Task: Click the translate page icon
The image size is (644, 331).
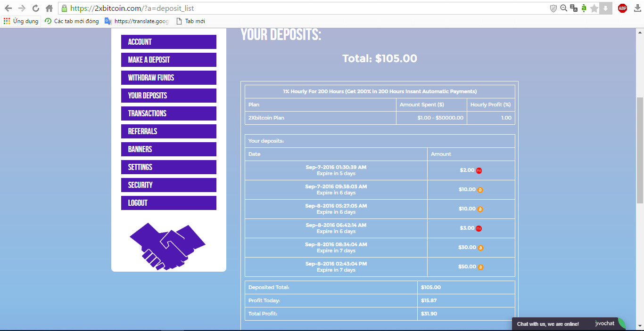Action: (574, 8)
